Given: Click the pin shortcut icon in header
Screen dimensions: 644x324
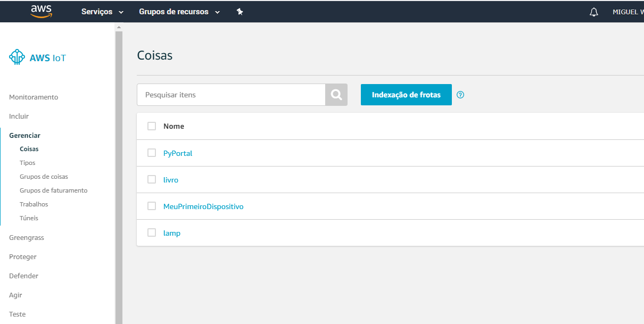Looking at the screenshot, I should [240, 12].
